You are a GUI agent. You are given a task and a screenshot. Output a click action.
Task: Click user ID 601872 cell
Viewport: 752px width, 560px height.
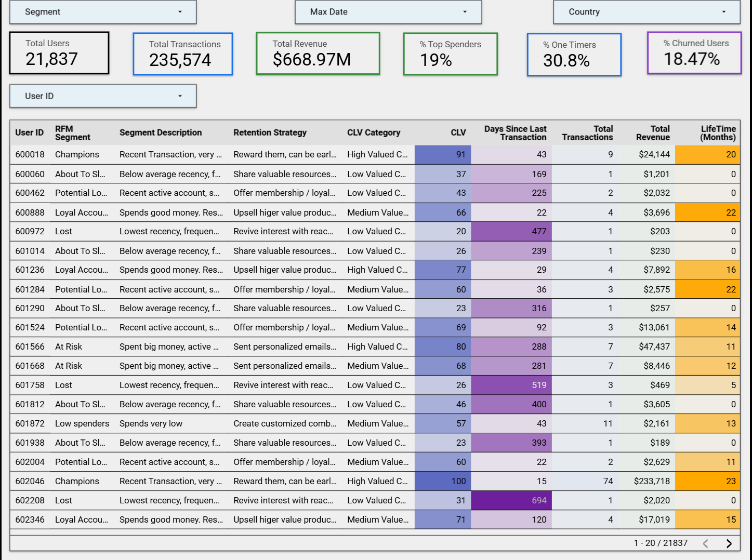pyautogui.click(x=30, y=423)
